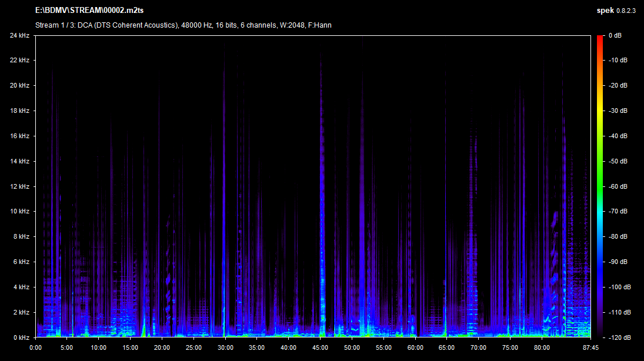Select the 0:00 start time marker
Screen dimensions: 644x361
click(x=35, y=347)
